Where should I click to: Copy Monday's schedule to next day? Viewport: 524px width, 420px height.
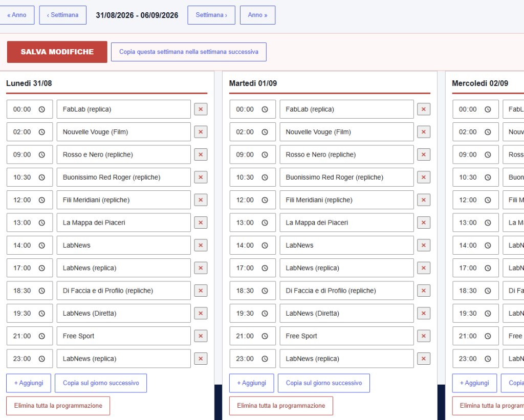pyautogui.click(x=101, y=383)
